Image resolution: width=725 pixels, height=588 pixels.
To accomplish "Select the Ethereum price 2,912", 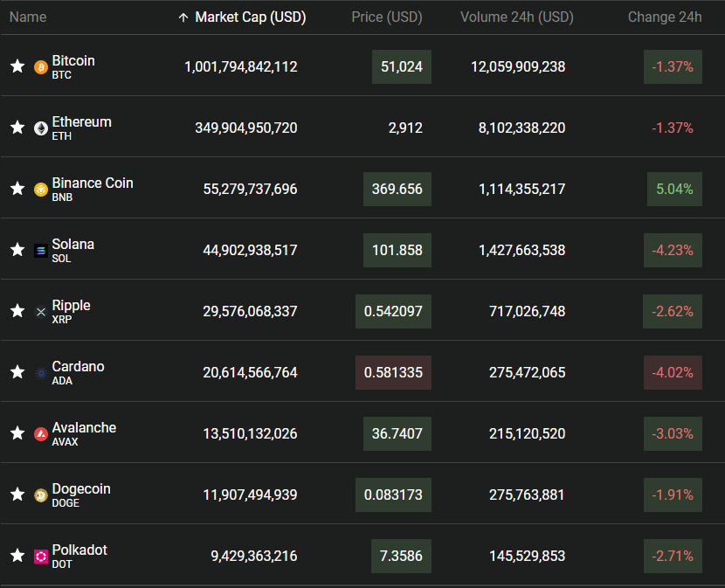I will pos(405,128).
